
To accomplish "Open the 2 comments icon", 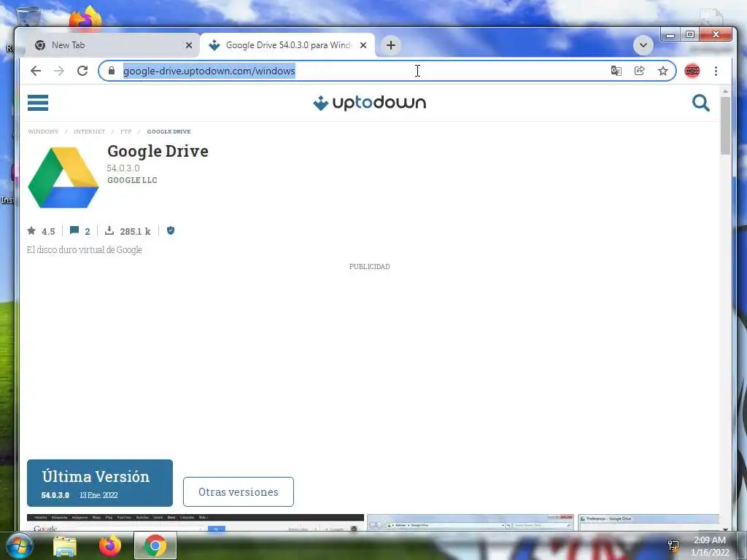I will coord(74,230).
